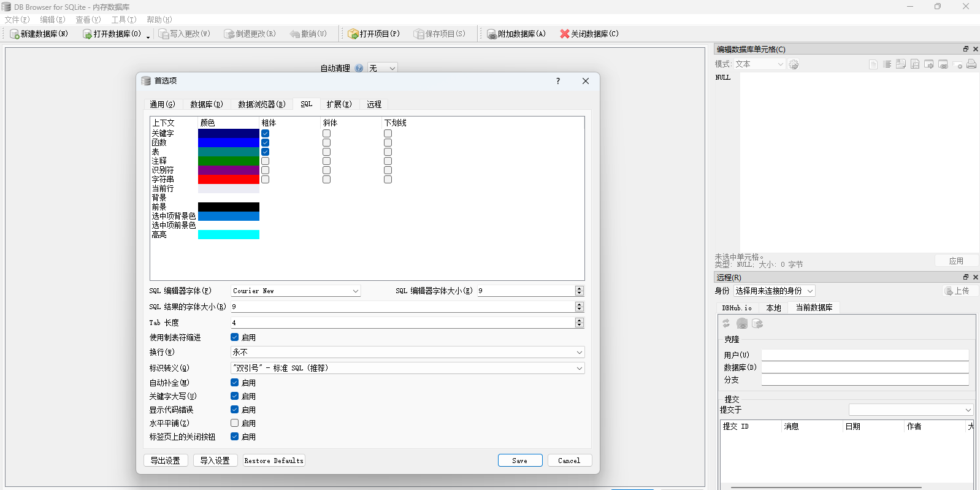Screen dimensions: 980x490
Task: Click the gear auto-format icon beside mode dropdown
Action: [x=794, y=64]
